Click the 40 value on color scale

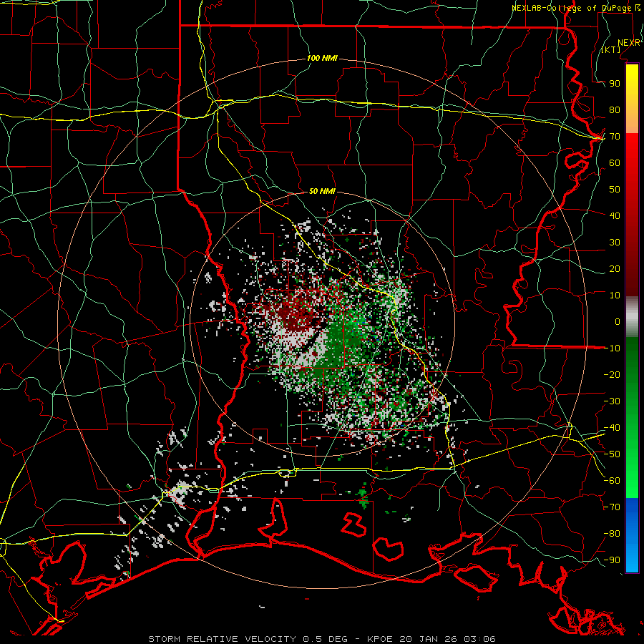pyautogui.click(x=615, y=216)
